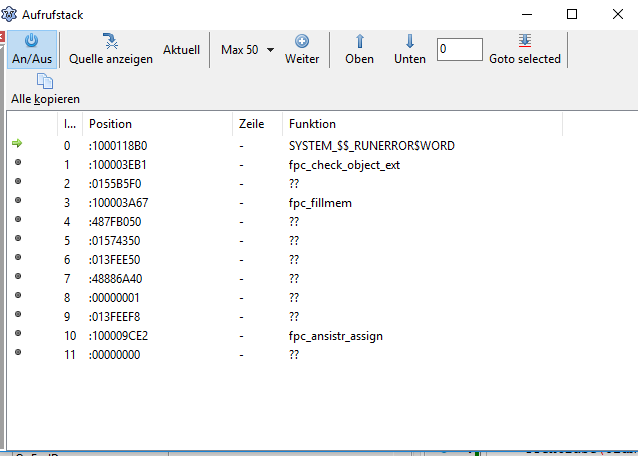The width and height of the screenshot is (638, 456).
Task: Select the fpc_check_object_ext row
Action: pyautogui.click(x=343, y=165)
